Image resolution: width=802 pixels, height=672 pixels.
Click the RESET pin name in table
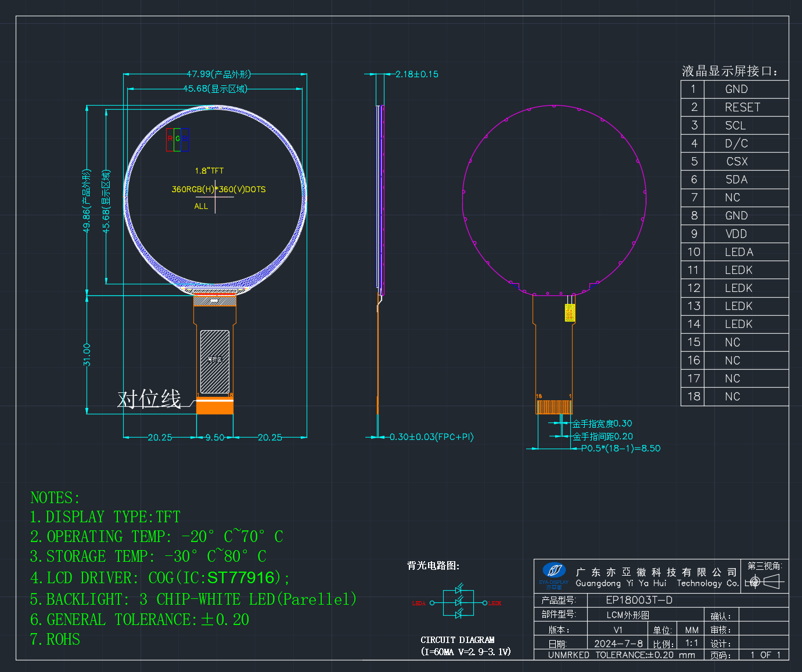click(742, 107)
